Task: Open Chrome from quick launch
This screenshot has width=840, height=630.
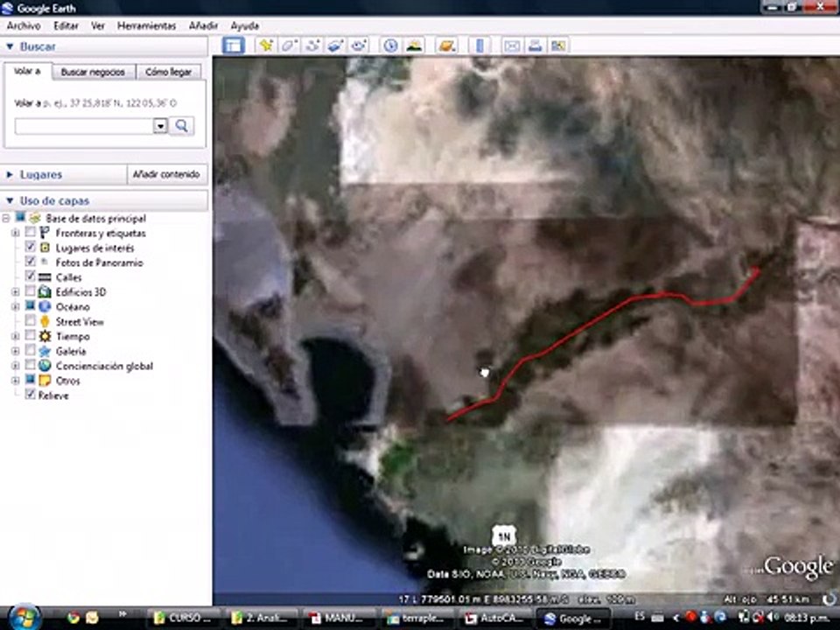Action: 73,618
